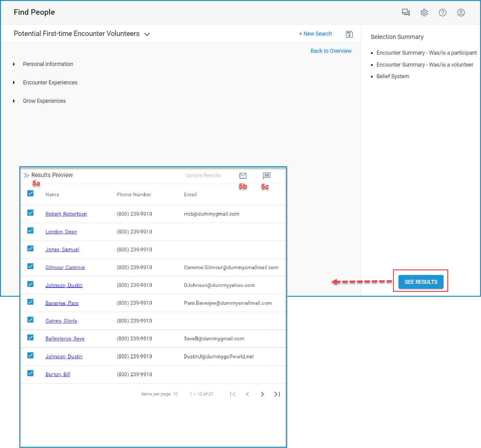Go to the previous page of results

click(248, 394)
